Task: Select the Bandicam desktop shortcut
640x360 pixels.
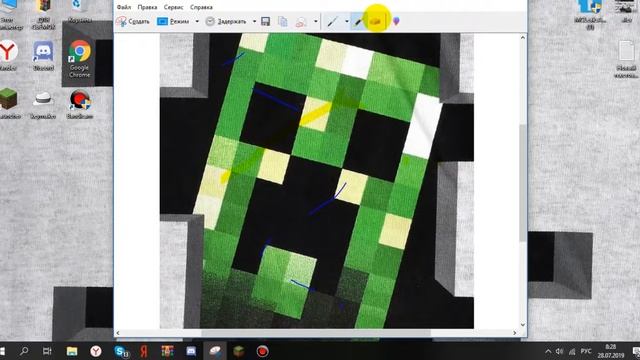Action: 80,104
